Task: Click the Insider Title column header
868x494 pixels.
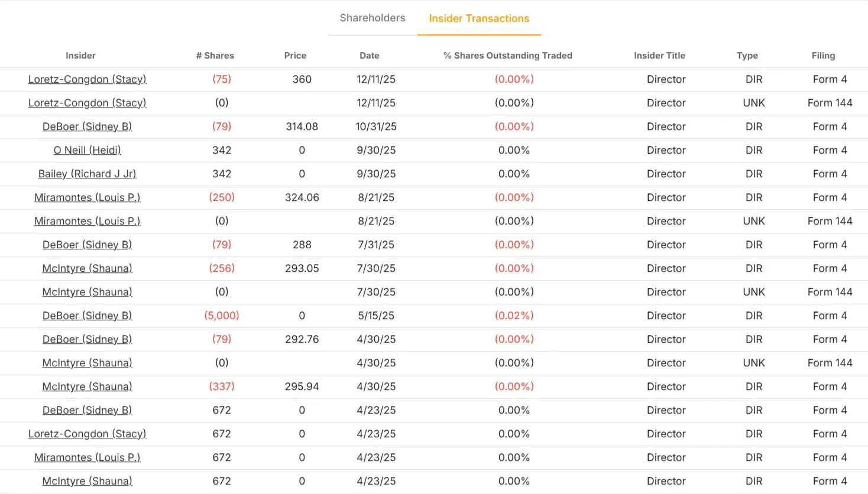Action: point(659,56)
